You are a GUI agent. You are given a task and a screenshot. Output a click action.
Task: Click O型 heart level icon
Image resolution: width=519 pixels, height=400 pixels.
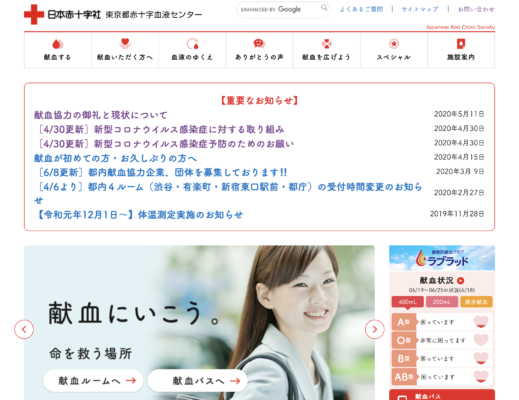tap(481, 340)
